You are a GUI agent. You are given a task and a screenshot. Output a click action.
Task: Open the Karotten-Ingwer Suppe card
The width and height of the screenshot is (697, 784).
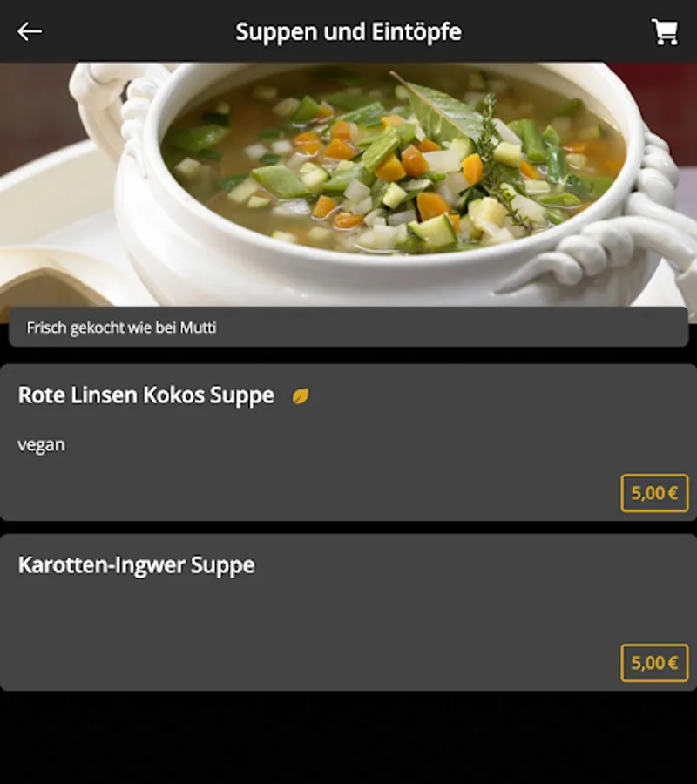pyautogui.click(x=348, y=612)
